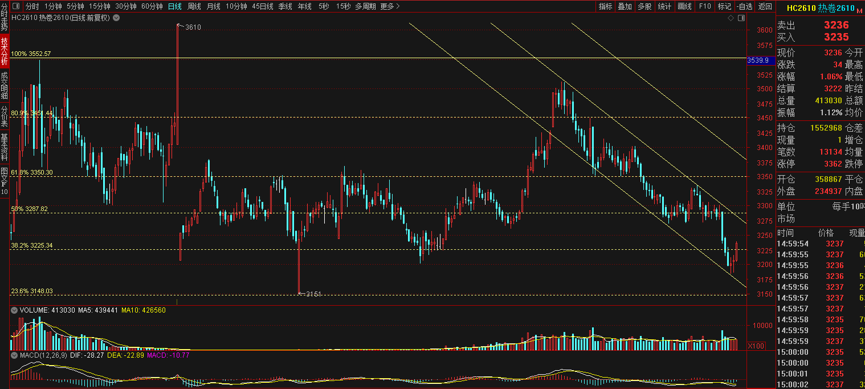This screenshot has height=389, width=865.
Task: Click the 23.6% 3148.03 Fibonacci label
Action: (32, 291)
